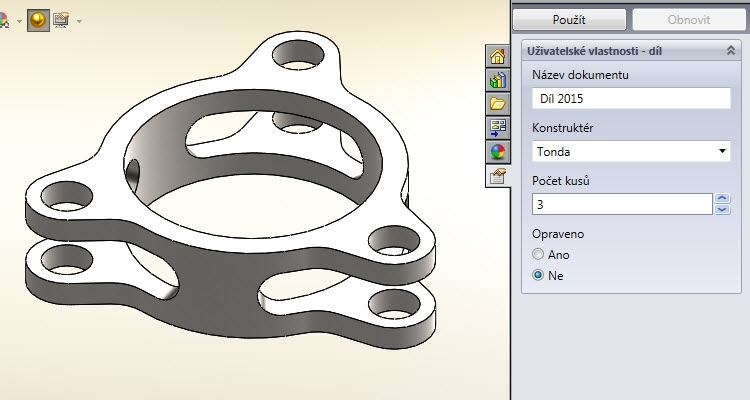Viewport: 750px width, 400px height.
Task: Increase Počet kusů with up arrow
Action: click(x=722, y=198)
